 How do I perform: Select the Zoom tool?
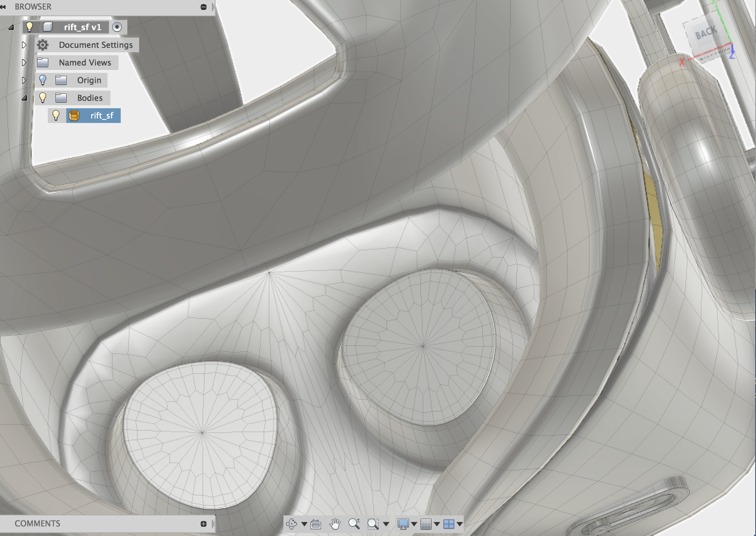tap(354, 523)
